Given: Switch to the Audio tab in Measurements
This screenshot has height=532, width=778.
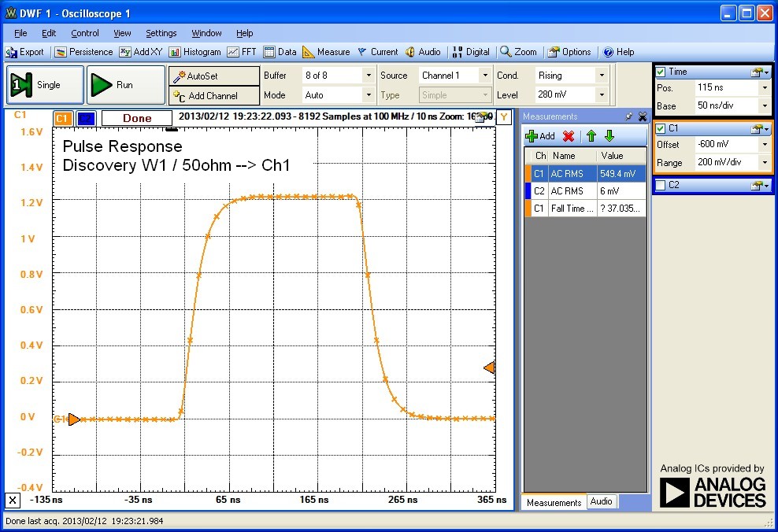Looking at the screenshot, I should 602,502.
